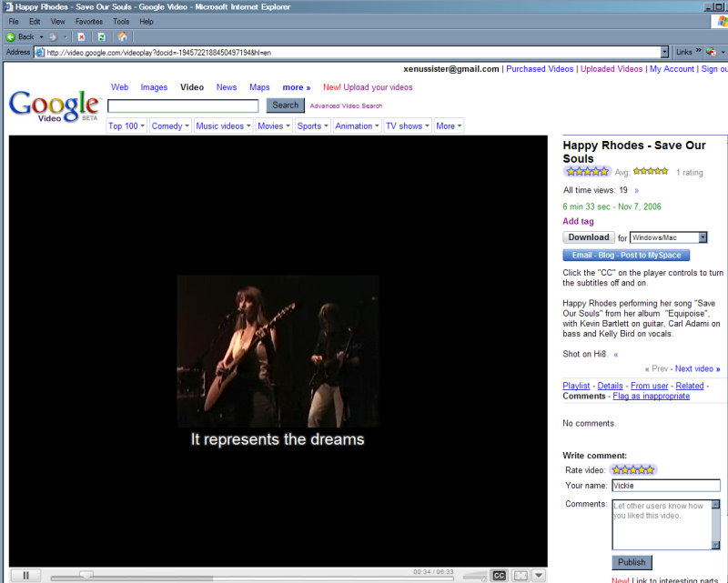Open the Edit menu
This screenshot has height=583, width=728.
(35, 21)
